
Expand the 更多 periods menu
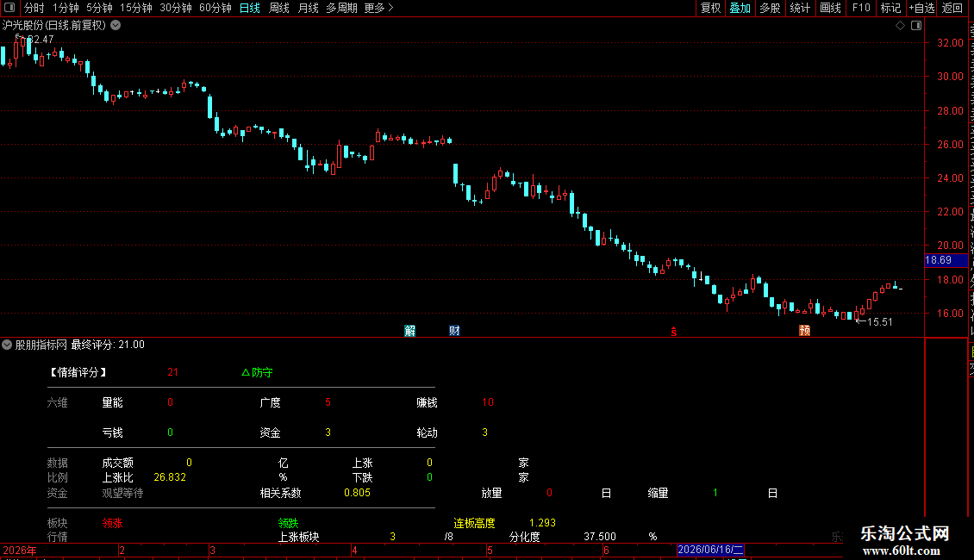(379, 8)
